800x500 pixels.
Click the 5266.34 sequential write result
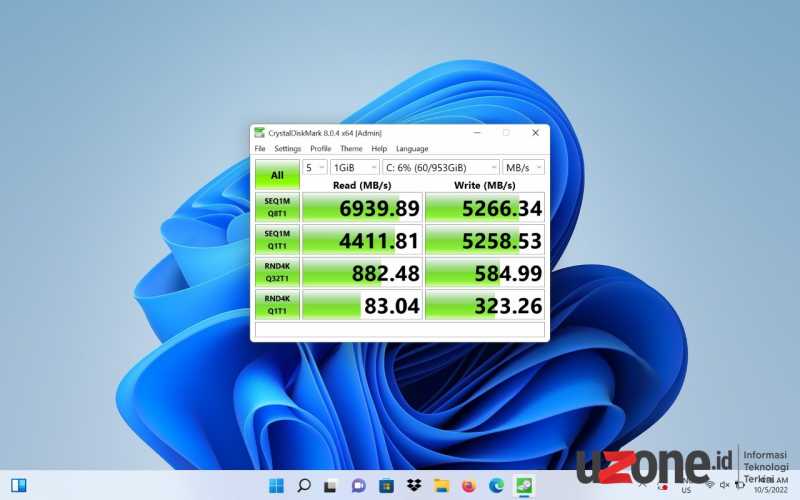click(485, 207)
